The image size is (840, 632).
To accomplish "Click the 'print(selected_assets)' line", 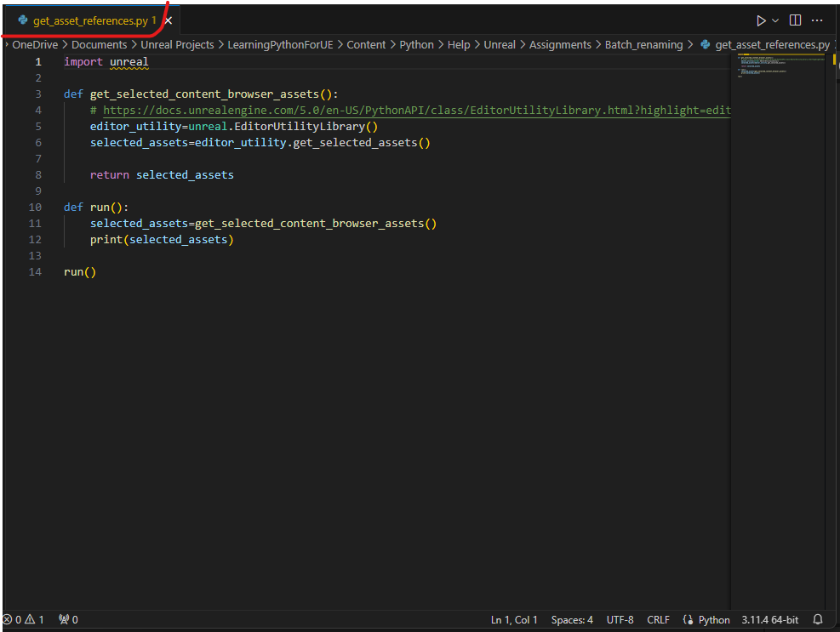I will click(162, 239).
